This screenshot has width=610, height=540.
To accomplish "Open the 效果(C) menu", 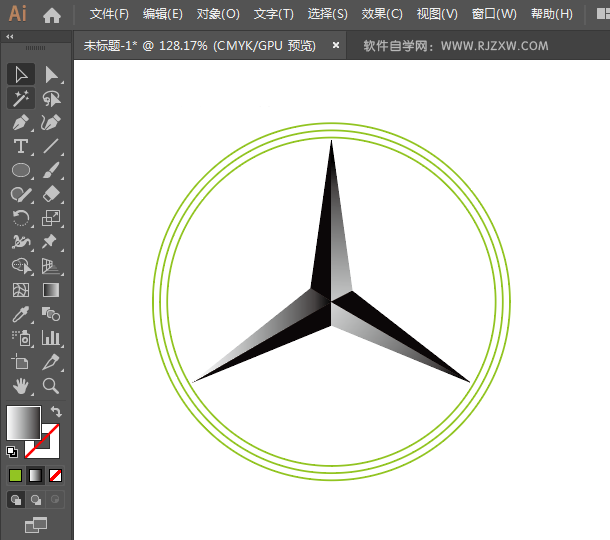I will click(382, 14).
